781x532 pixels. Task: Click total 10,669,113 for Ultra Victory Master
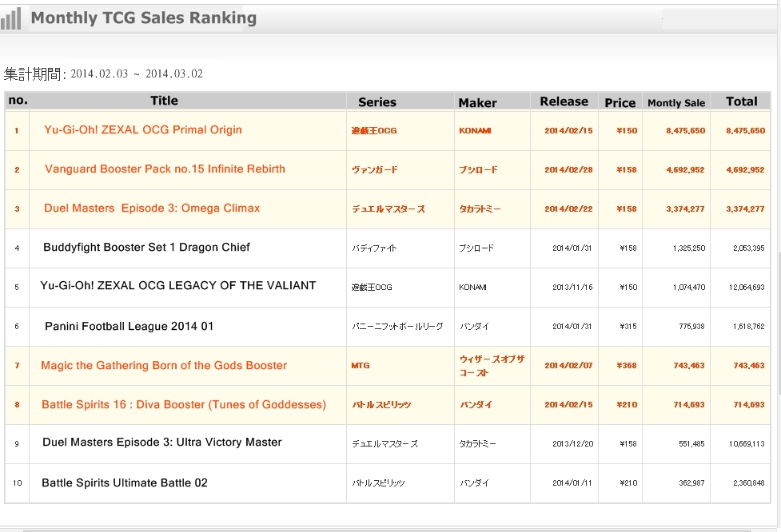click(747, 444)
